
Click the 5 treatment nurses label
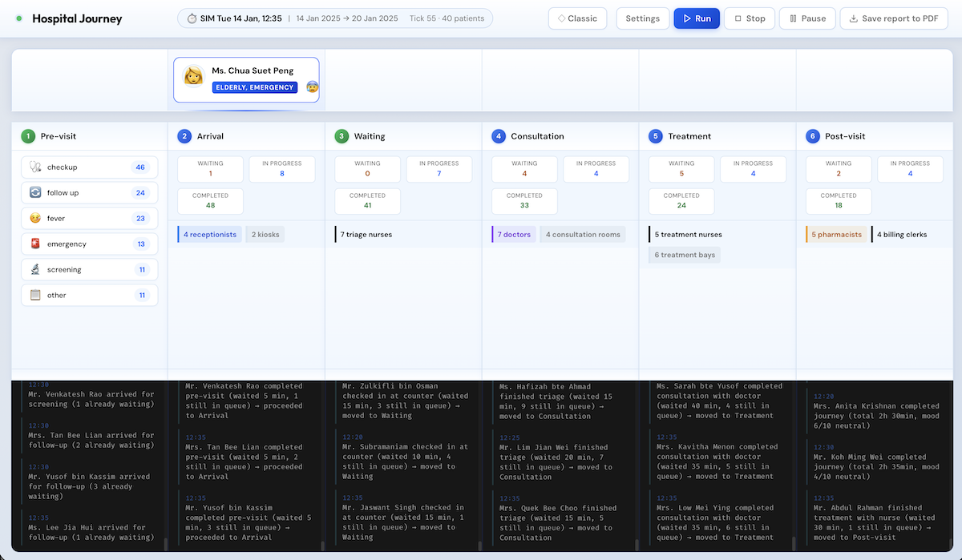click(x=687, y=235)
